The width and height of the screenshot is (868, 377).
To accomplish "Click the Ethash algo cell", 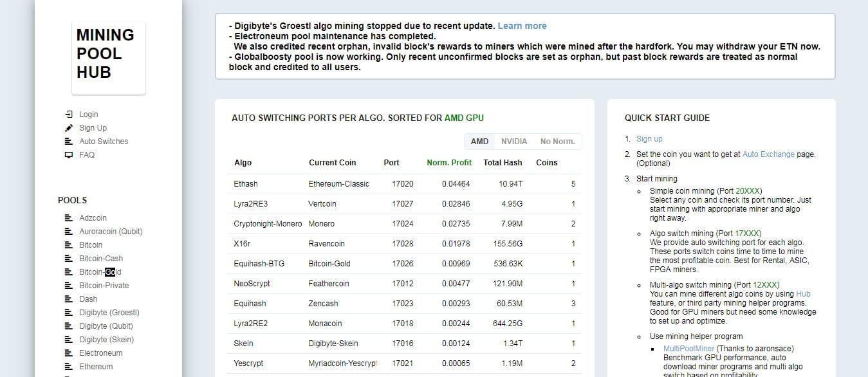I will point(246,184).
